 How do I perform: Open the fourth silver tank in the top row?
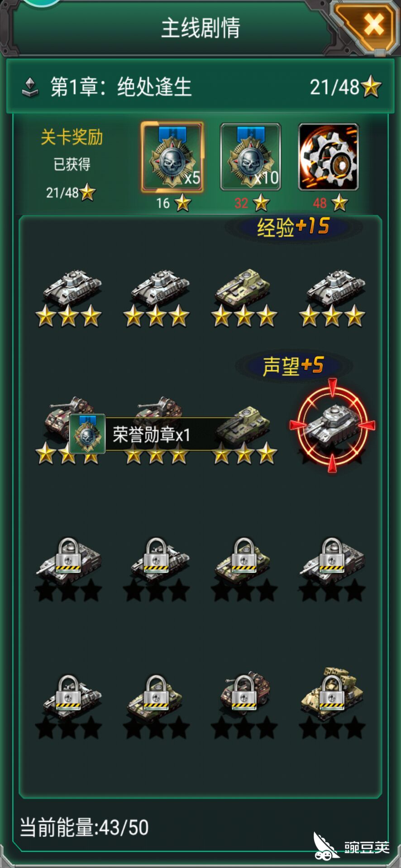pos(333,297)
